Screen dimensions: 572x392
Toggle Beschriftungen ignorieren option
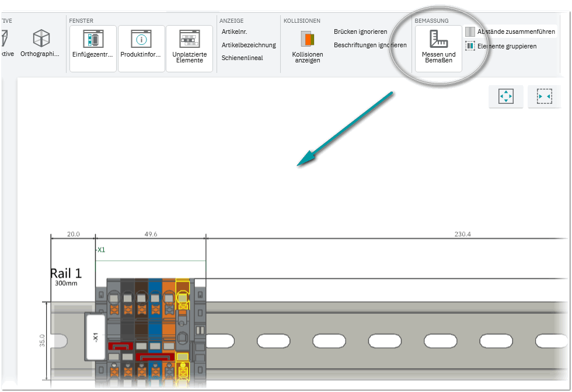click(x=370, y=45)
